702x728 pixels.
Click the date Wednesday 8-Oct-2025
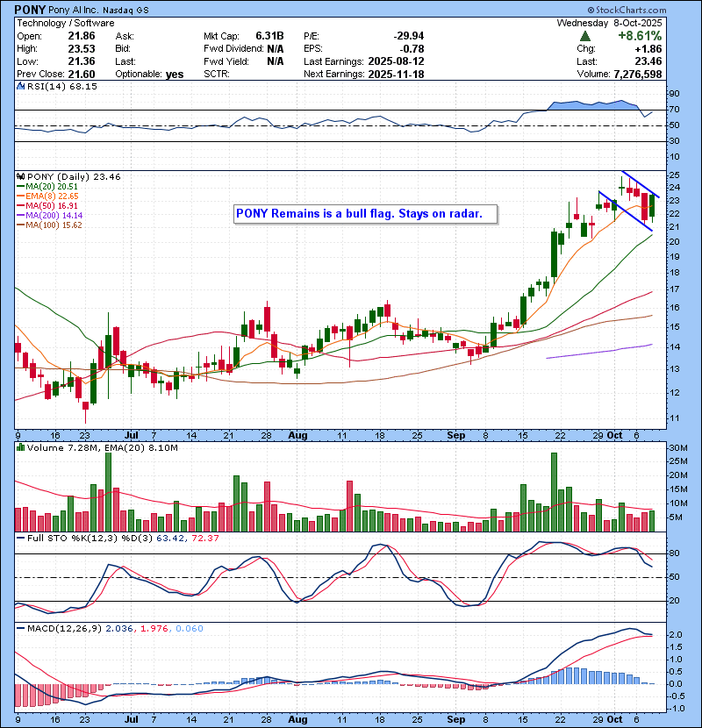[609, 23]
